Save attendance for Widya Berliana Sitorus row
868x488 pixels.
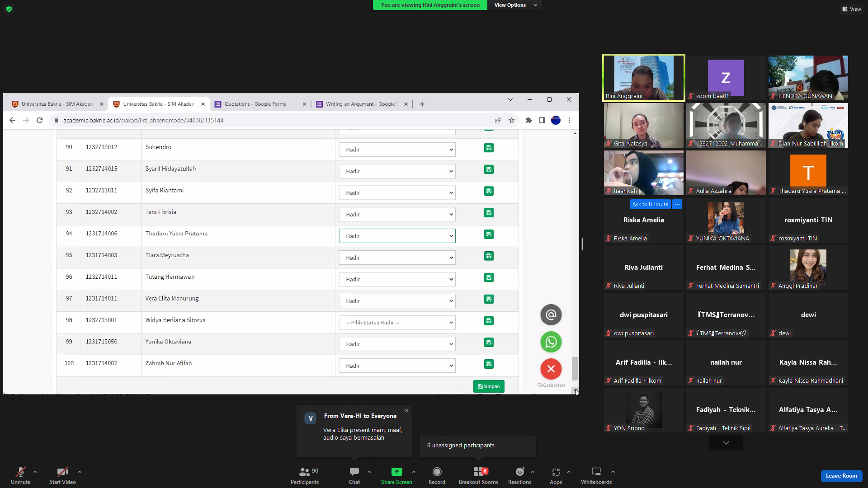[x=489, y=321]
